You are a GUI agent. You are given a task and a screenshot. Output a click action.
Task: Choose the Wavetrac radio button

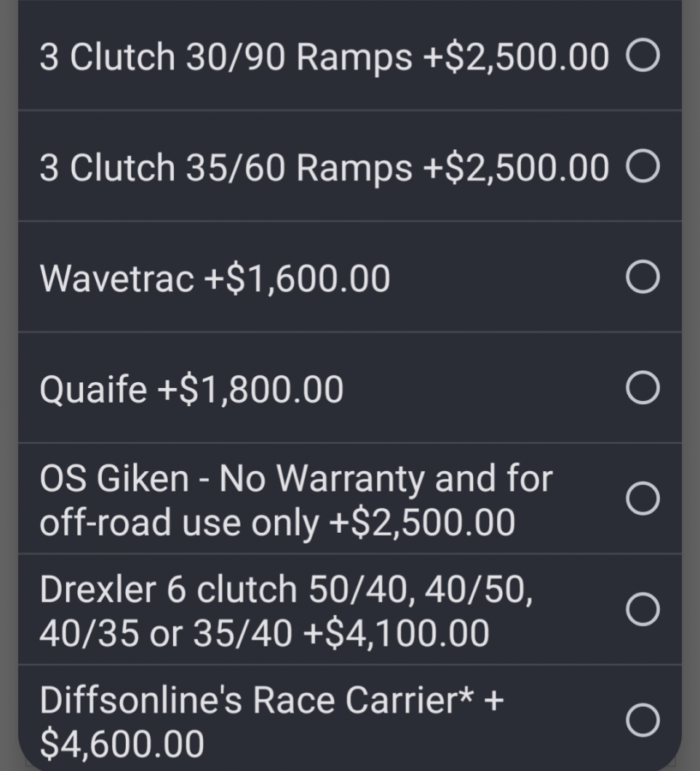[x=643, y=278]
